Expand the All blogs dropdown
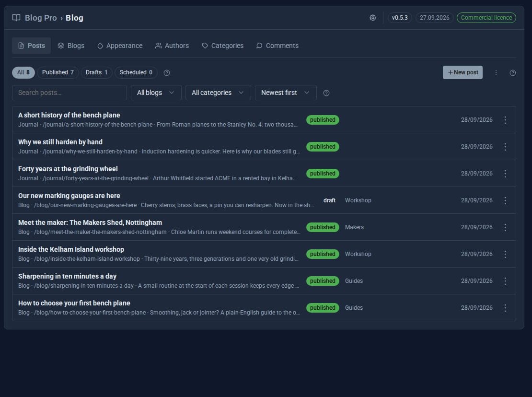The image size is (532, 397). [156, 93]
